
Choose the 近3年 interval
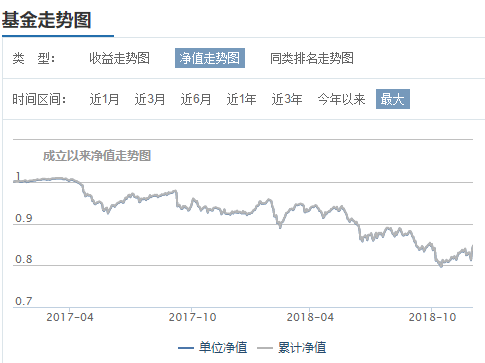click(x=287, y=99)
